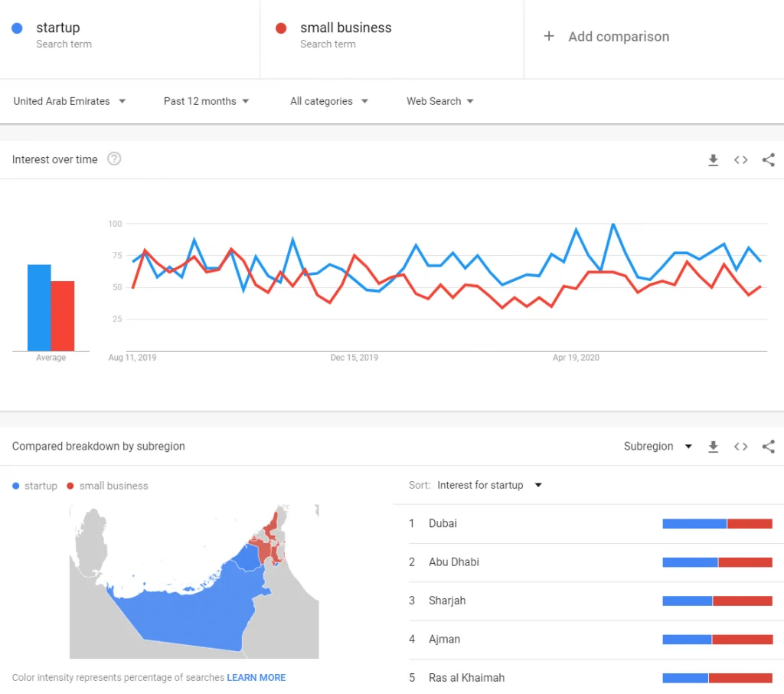
Task: Open the Past 12 months time range dropdown
Action: (205, 100)
